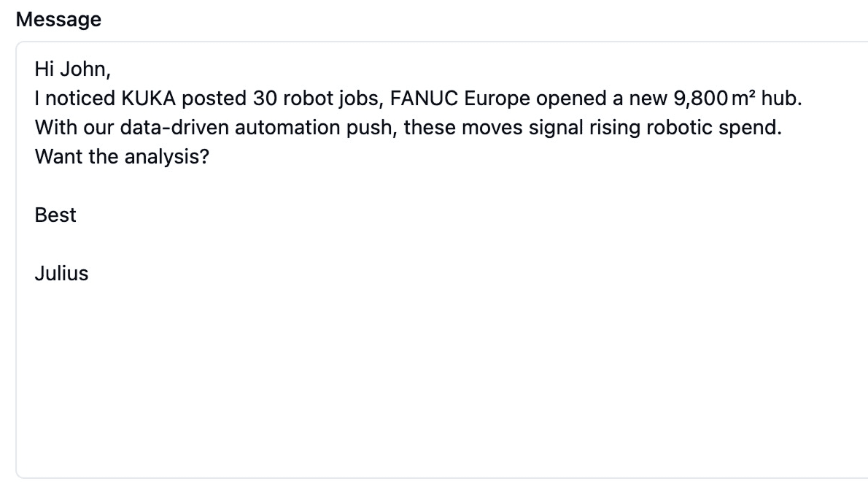Click the number '30' in the message
868x492 pixels.
click(x=265, y=99)
